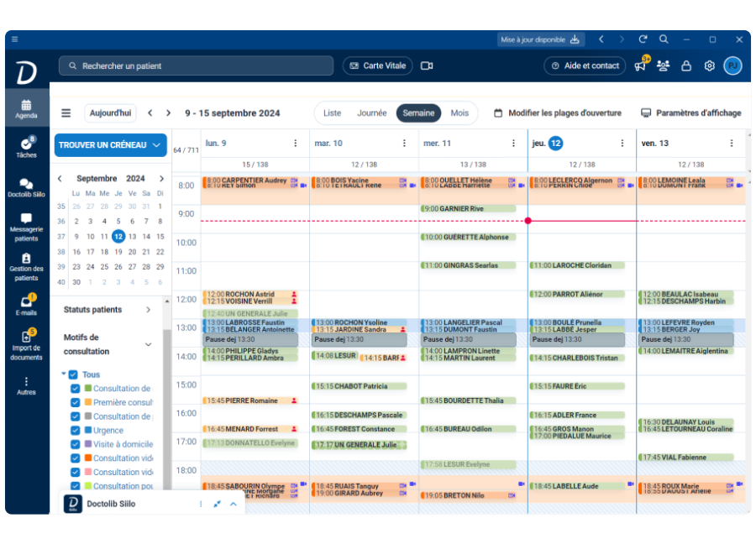Open 9:00 GARNIER Rive appointment
This screenshot has height=544, width=756.
click(x=468, y=209)
